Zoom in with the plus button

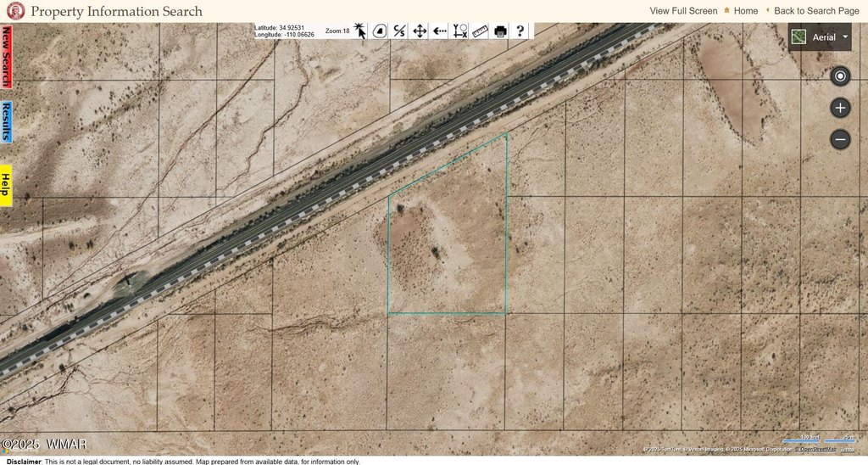click(840, 108)
